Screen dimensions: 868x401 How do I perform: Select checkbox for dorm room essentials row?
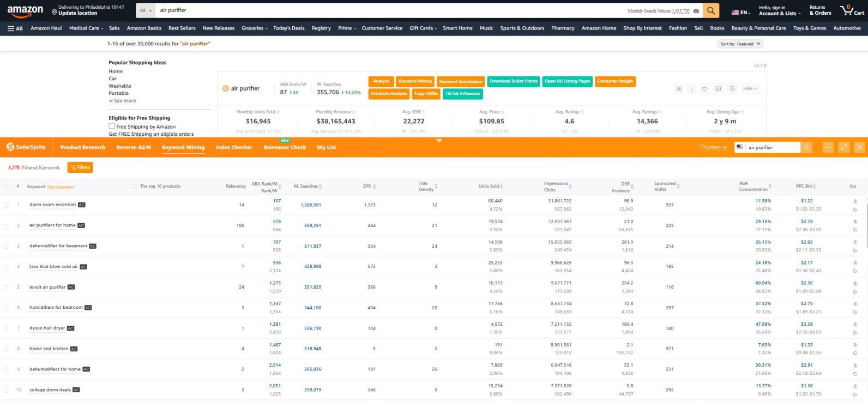(6, 205)
